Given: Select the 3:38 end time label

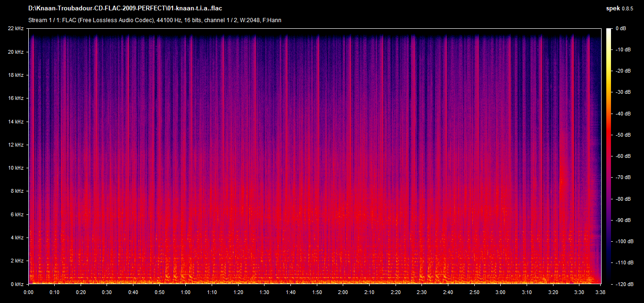Looking at the screenshot, I should click(600, 292).
